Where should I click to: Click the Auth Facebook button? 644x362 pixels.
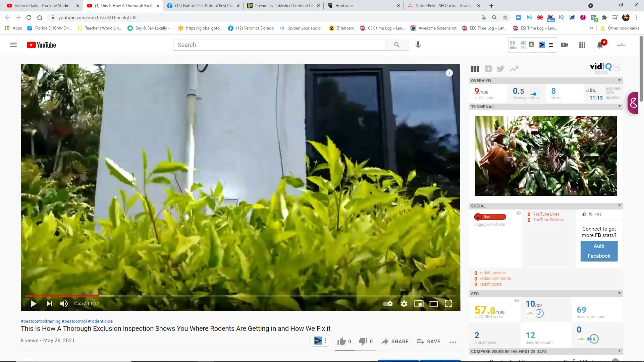pos(599,251)
